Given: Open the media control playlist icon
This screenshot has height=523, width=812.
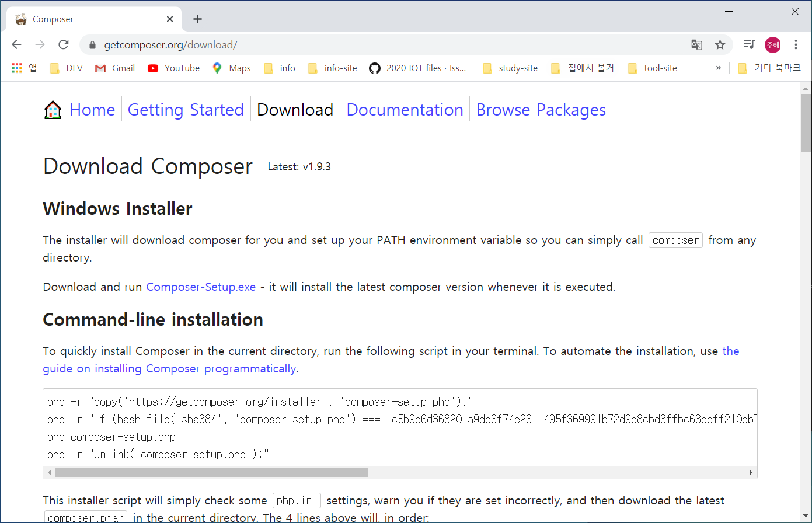Looking at the screenshot, I should [x=749, y=44].
